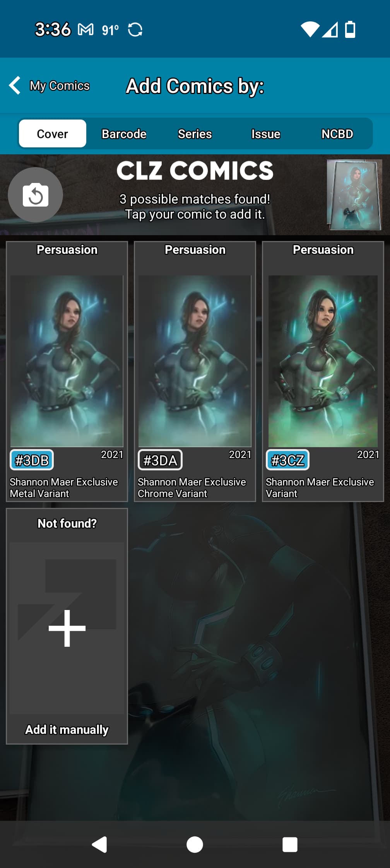
Task: Tap the Android recent apps square
Action: tap(290, 844)
